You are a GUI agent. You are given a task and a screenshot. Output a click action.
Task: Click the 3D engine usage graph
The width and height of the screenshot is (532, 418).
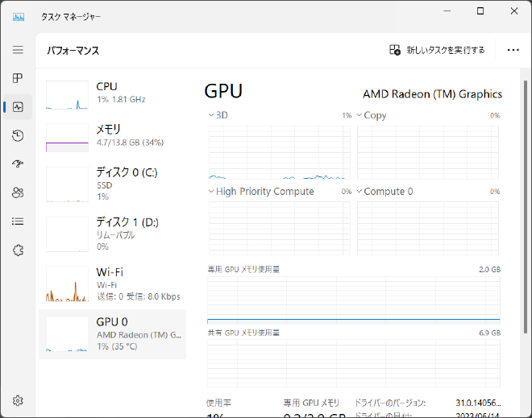pyautogui.click(x=279, y=152)
